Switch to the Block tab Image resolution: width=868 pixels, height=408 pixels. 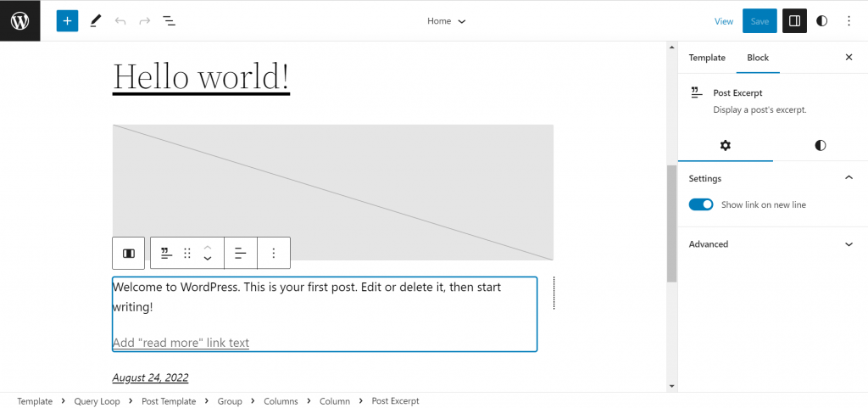tap(758, 58)
